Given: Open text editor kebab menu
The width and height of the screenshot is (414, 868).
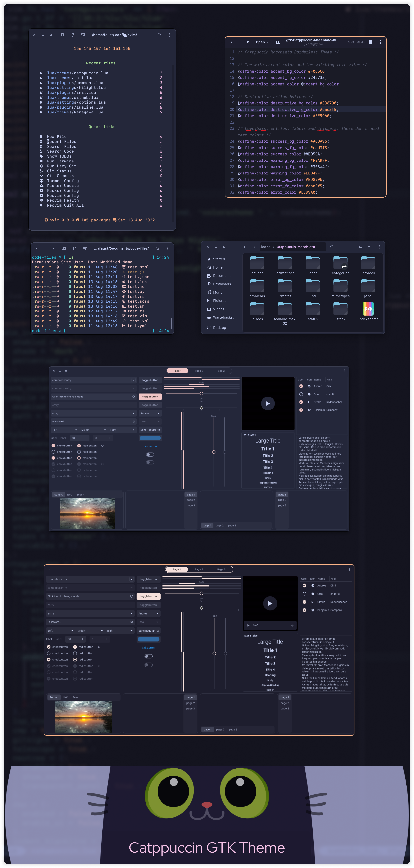Looking at the screenshot, I should (x=380, y=42).
